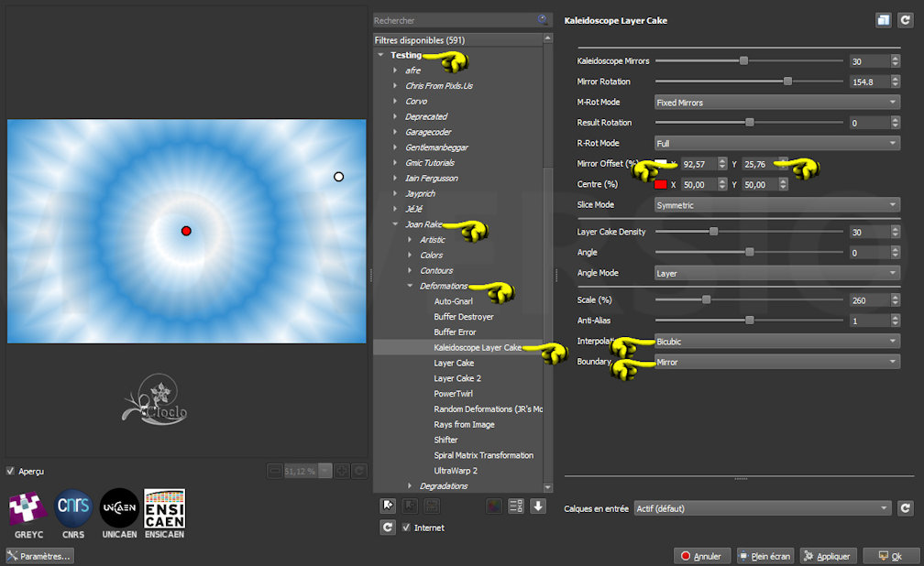924x566 pixels.
Task: Disable the Internet checkbox
Action: [x=407, y=528]
